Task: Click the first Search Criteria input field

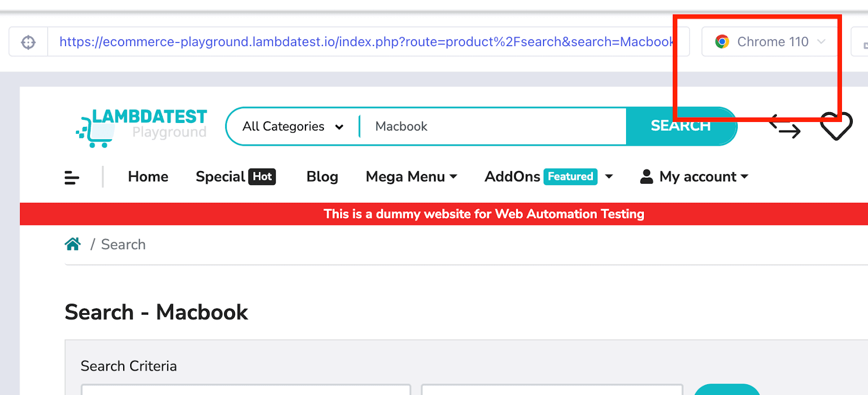Action: [x=246, y=390]
